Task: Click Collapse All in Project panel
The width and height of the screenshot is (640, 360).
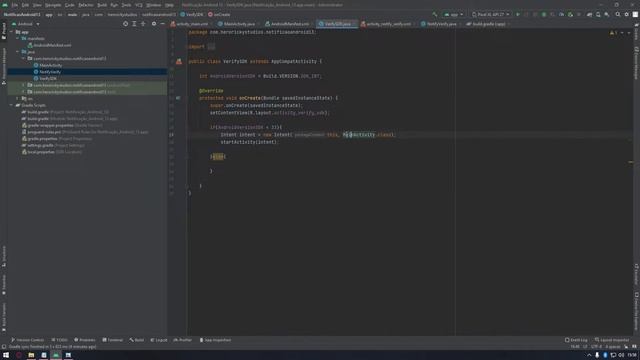Action: click(x=143, y=24)
